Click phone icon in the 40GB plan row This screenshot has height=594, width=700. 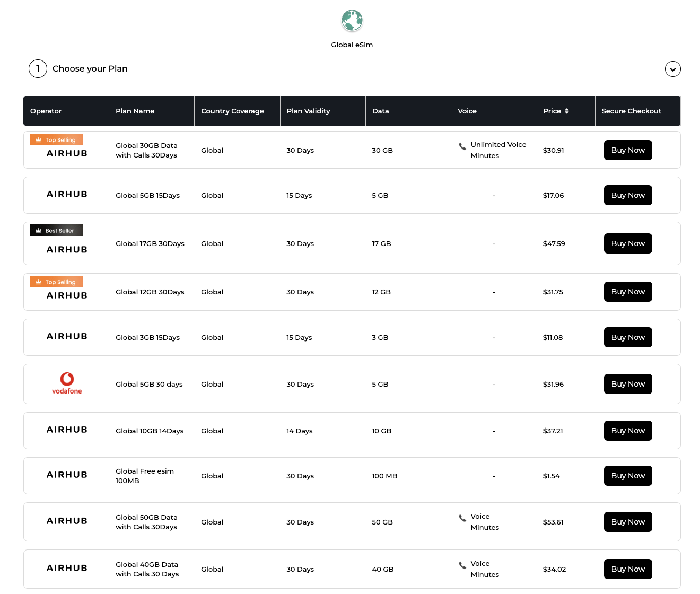point(462,565)
